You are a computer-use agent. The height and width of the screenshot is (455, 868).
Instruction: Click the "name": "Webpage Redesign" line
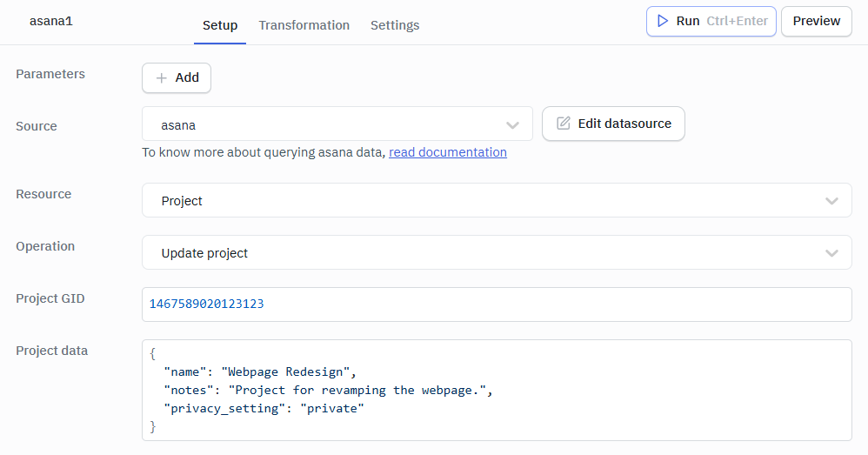tap(260, 372)
